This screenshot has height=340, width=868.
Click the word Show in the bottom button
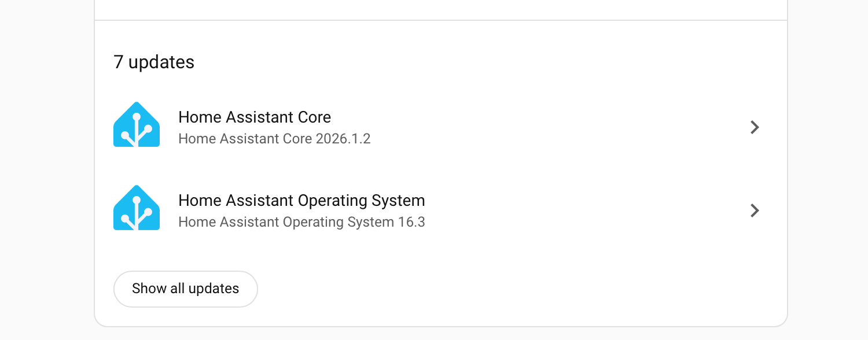149,289
